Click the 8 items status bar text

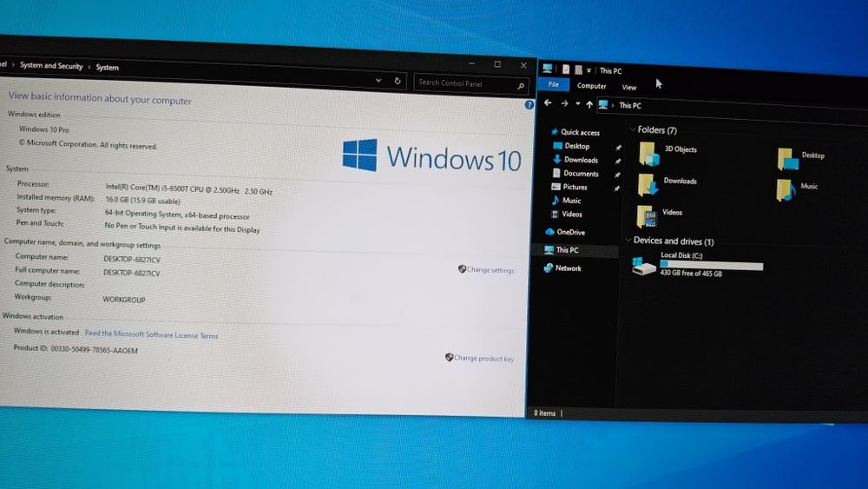click(545, 413)
